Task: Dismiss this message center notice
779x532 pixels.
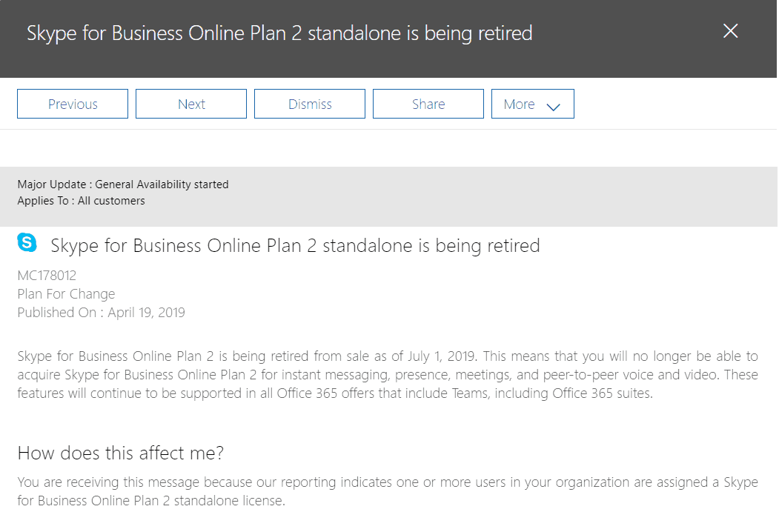Action: pyautogui.click(x=310, y=104)
